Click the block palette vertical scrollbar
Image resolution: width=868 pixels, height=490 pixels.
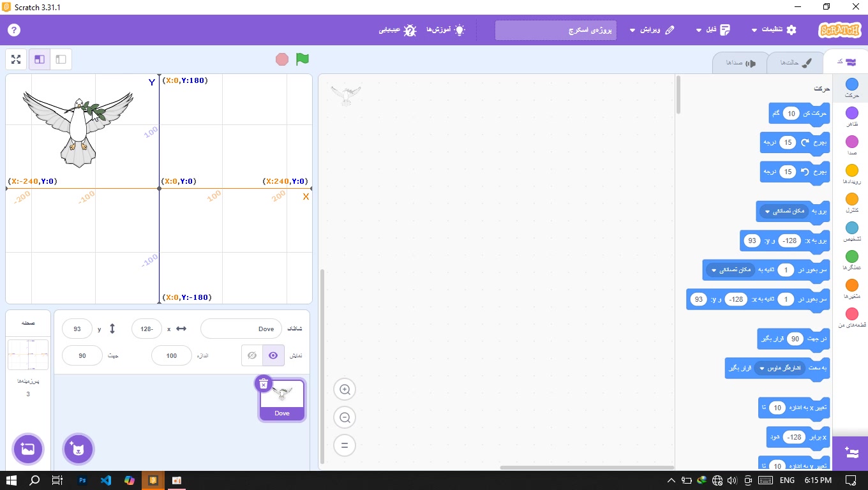click(678, 94)
